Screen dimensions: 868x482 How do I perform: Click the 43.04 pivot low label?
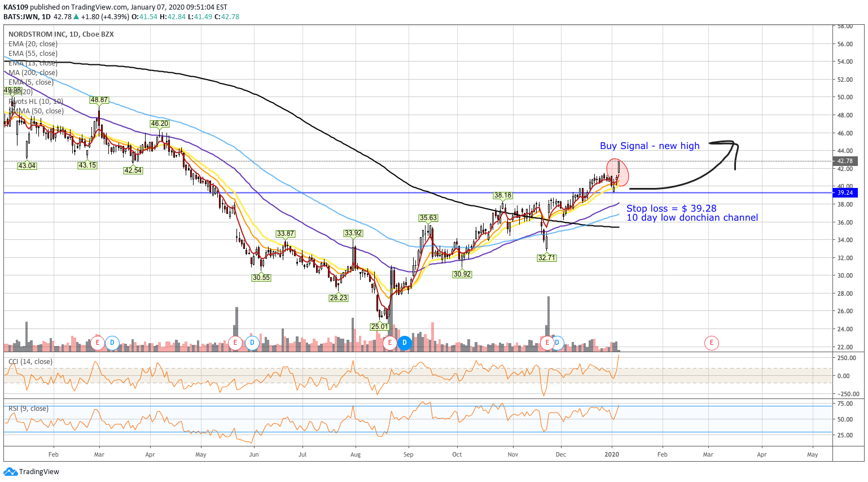click(27, 166)
